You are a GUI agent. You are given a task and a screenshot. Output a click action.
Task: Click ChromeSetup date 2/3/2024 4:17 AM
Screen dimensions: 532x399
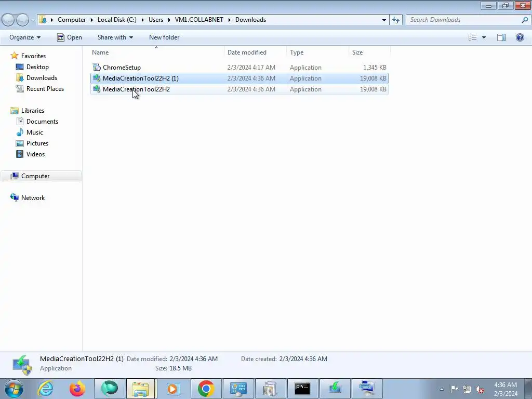coord(251,67)
